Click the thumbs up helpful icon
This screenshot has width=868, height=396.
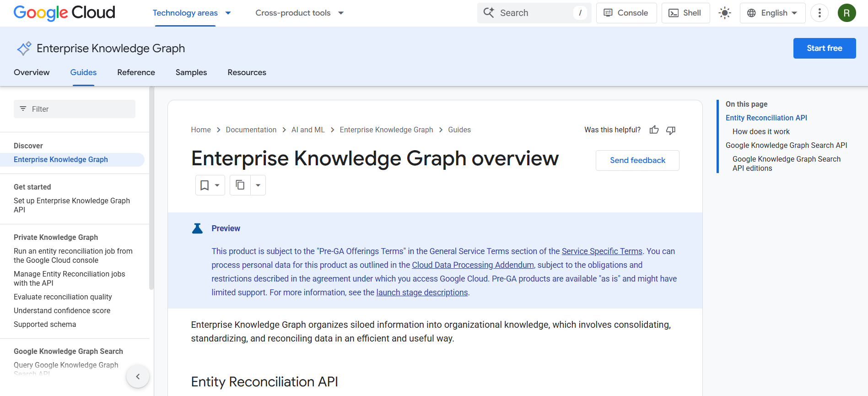tap(654, 130)
